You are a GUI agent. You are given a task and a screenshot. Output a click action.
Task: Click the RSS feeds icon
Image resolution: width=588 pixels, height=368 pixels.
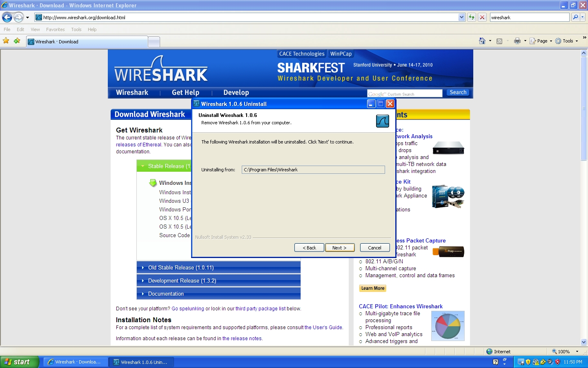tap(499, 41)
